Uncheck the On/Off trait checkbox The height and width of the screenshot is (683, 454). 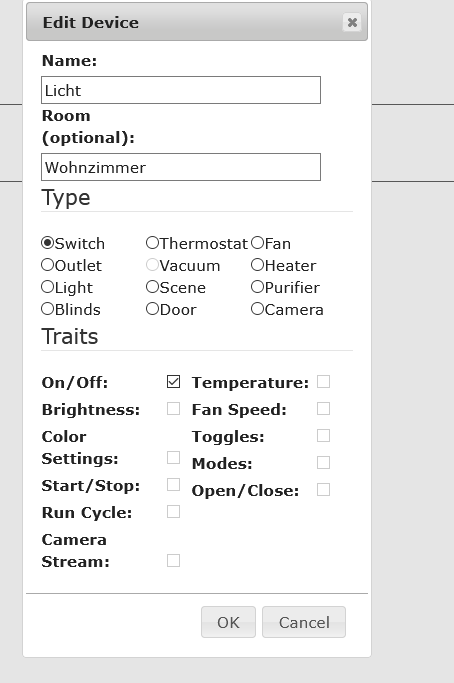pyautogui.click(x=173, y=382)
